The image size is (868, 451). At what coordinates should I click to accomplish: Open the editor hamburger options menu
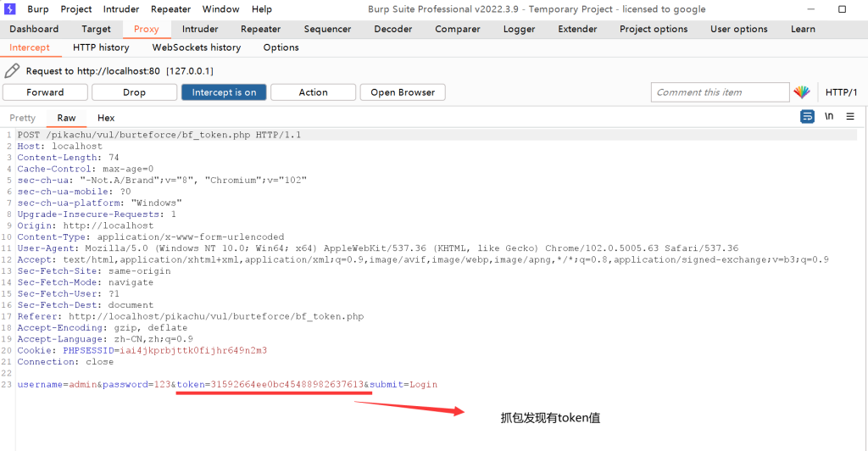tap(850, 116)
